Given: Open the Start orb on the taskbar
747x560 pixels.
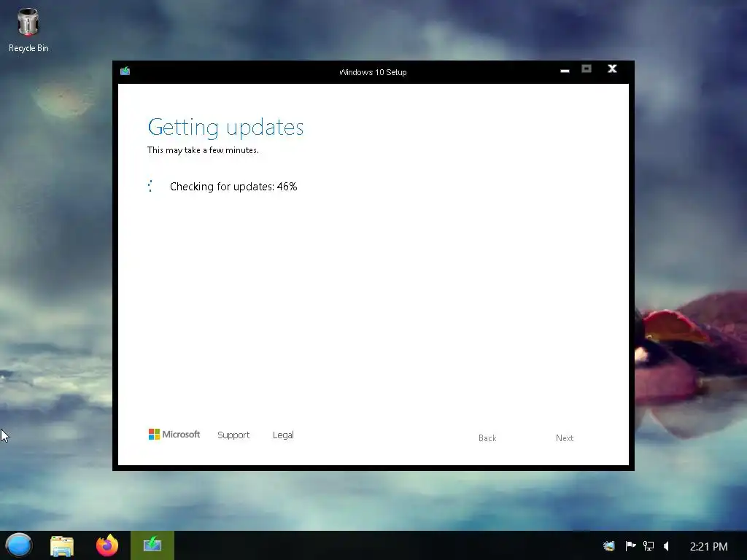Looking at the screenshot, I should click(18, 545).
